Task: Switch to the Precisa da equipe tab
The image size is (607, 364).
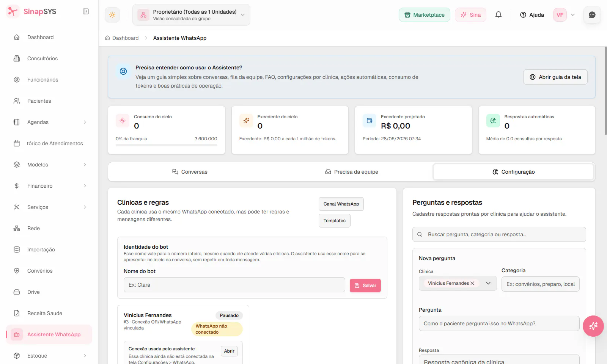Action: click(x=352, y=172)
